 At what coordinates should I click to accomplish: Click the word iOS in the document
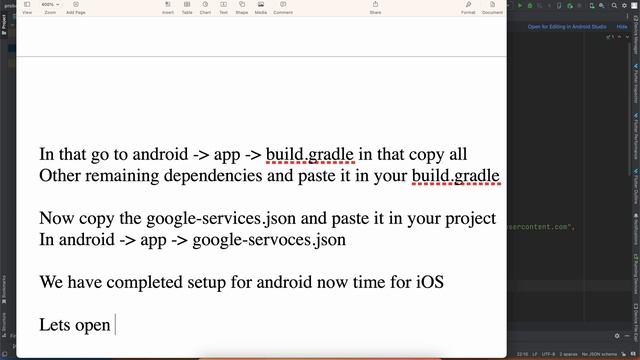(x=430, y=282)
